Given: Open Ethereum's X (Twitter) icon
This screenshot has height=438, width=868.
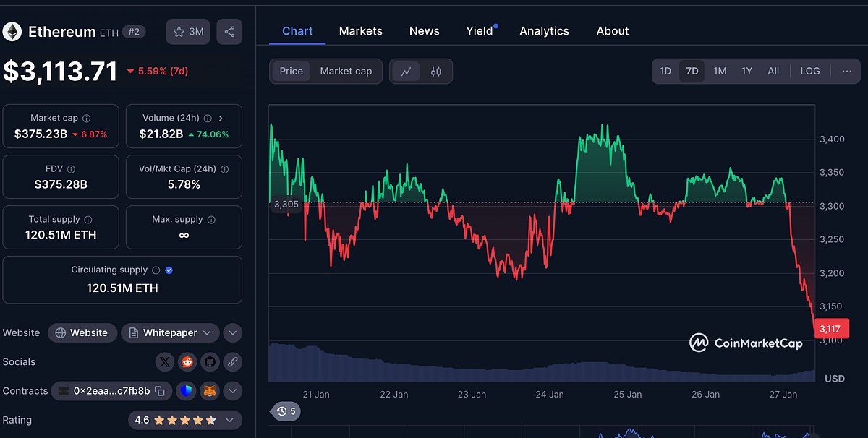Looking at the screenshot, I should tap(164, 361).
